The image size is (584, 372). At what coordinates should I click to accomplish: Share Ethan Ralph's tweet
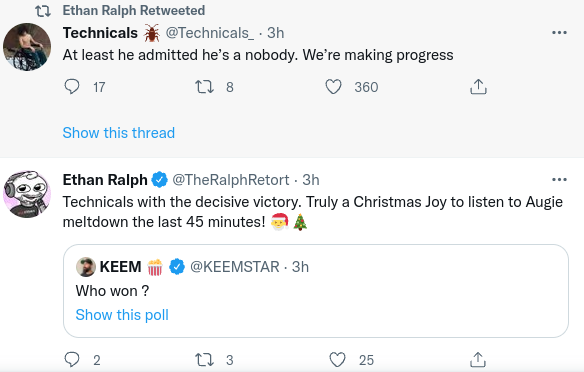click(x=478, y=360)
